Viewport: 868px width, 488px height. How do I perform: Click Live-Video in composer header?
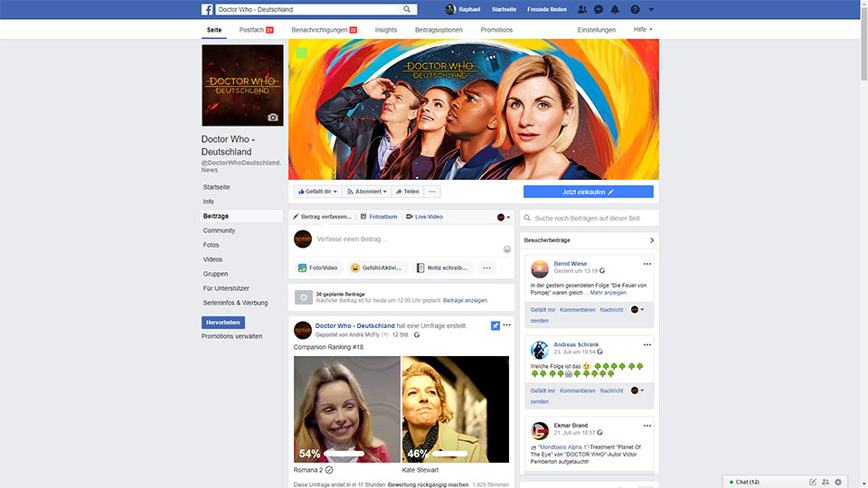425,217
